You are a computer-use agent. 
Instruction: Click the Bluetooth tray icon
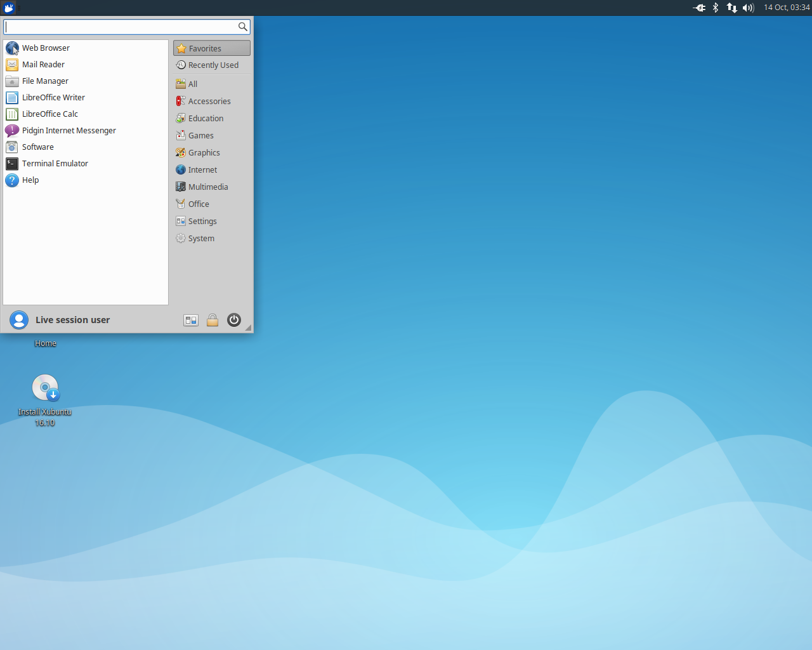coord(716,8)
